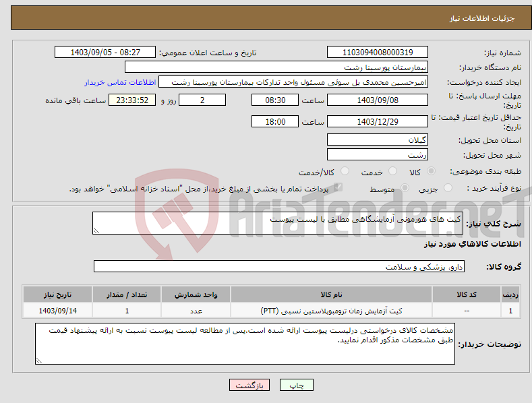Click the کد کالا column header
532x403 pixels.
click(x=467, y=294)
